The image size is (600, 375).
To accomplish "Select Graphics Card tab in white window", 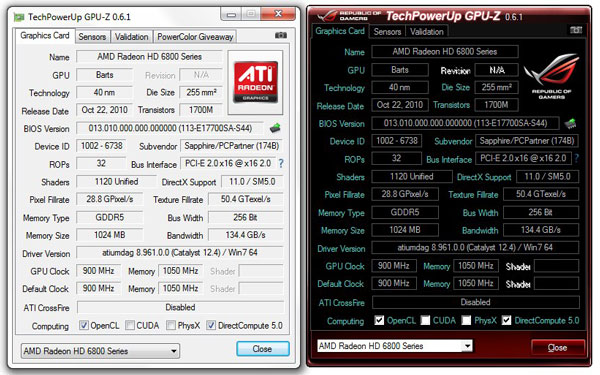I will [45, 36].
